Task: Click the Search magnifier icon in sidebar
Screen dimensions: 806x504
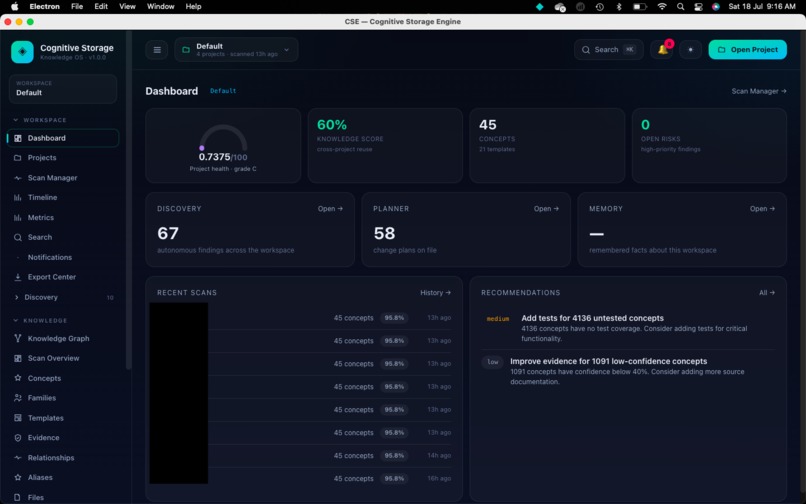Action: point(18,238)
